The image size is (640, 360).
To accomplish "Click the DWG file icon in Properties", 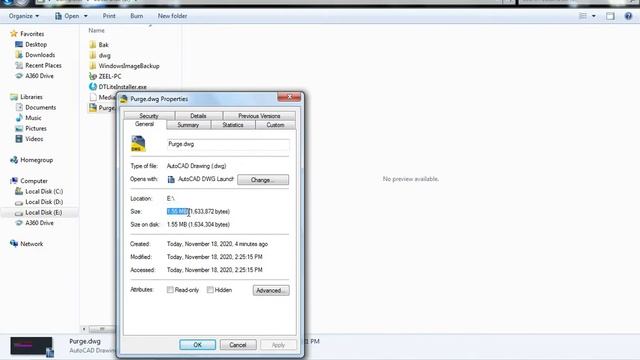I will click(138, 144).
